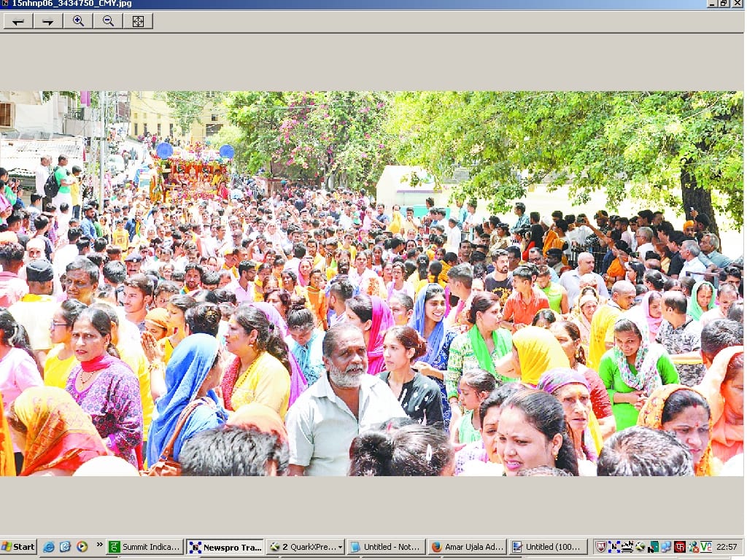
Task: Switch to Untitled - Notepad taskbar window
Action: click(x=386, y=547)
